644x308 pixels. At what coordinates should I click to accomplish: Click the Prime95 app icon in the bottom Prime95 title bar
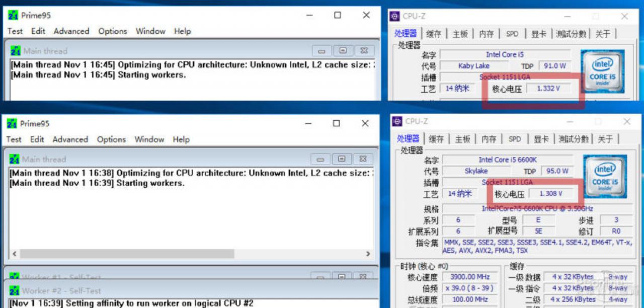[12, 123]
